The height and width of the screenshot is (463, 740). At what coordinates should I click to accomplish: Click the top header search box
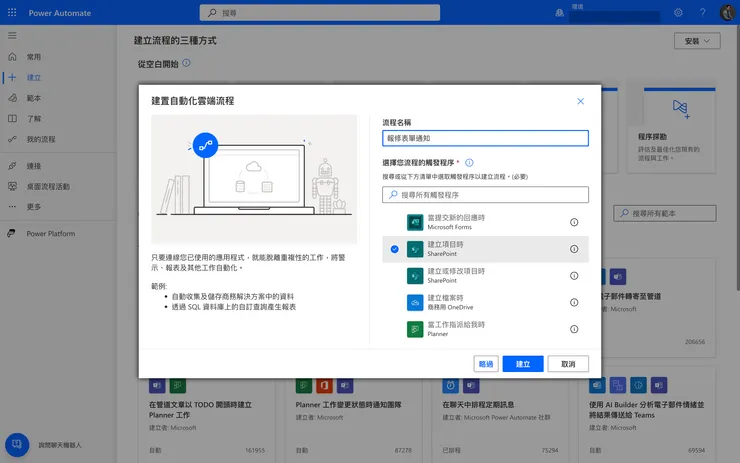tap(320, 13)
